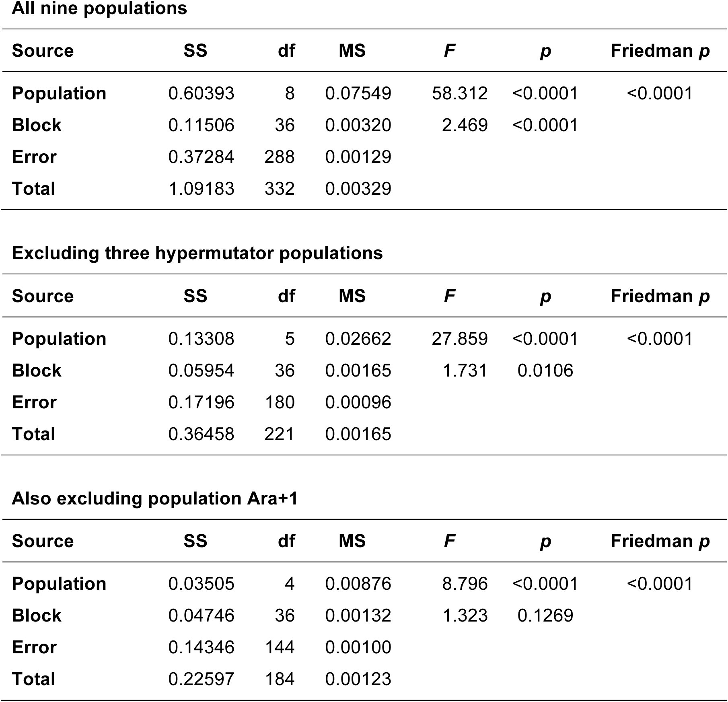The image size is (728, 702).
Task: Click the Total df value 221
Action: click(280, 434)
